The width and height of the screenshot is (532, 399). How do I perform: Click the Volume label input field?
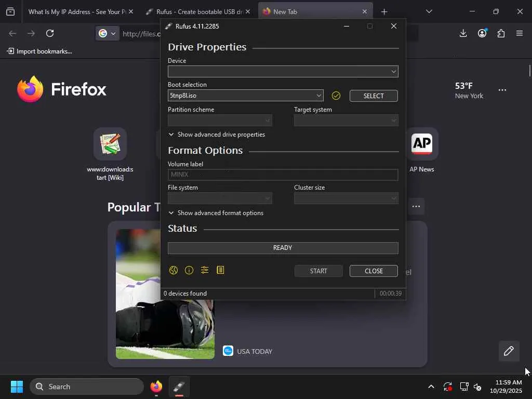(x=283, y=175)
